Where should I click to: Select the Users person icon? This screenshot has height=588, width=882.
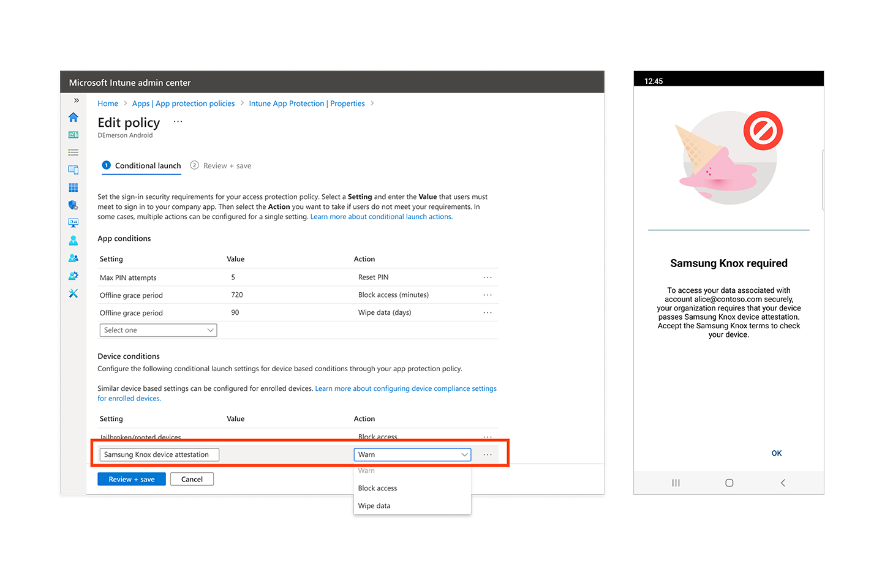tap(73, 240)
